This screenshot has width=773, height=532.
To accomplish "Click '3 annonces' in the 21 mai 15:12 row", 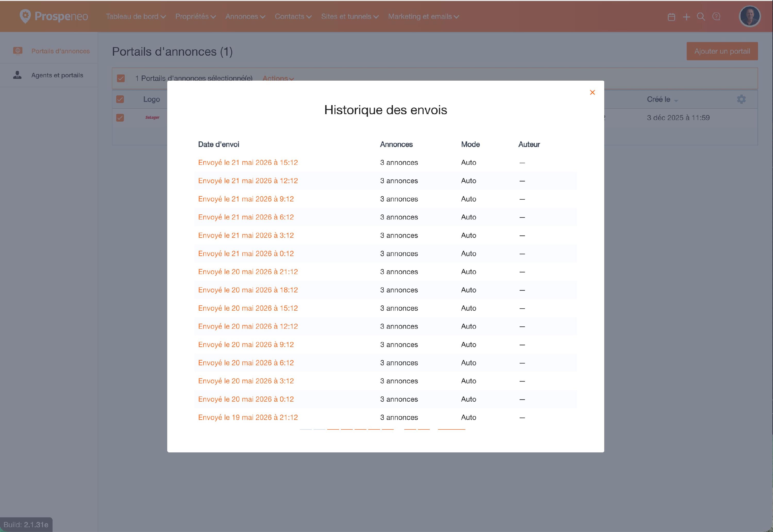I will 399,163.
